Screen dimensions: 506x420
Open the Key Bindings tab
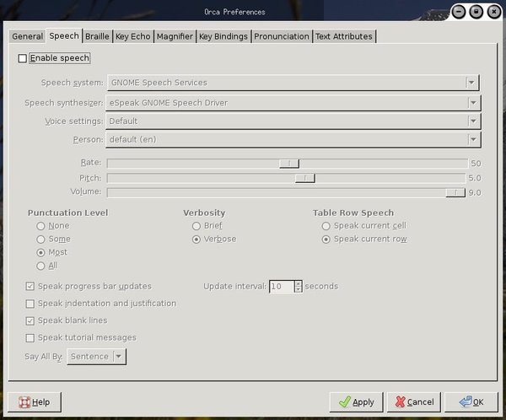(223, 36)
